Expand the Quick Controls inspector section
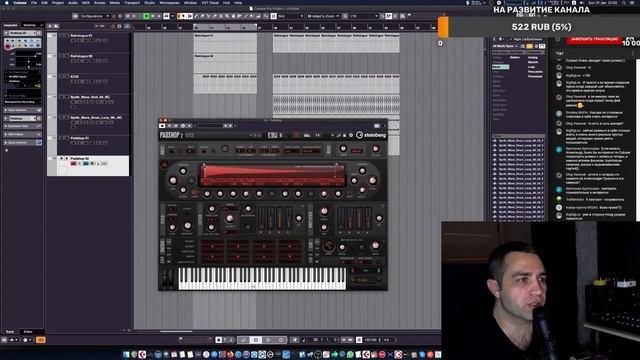This screenshot has height=360, width=640. (22, 142)
